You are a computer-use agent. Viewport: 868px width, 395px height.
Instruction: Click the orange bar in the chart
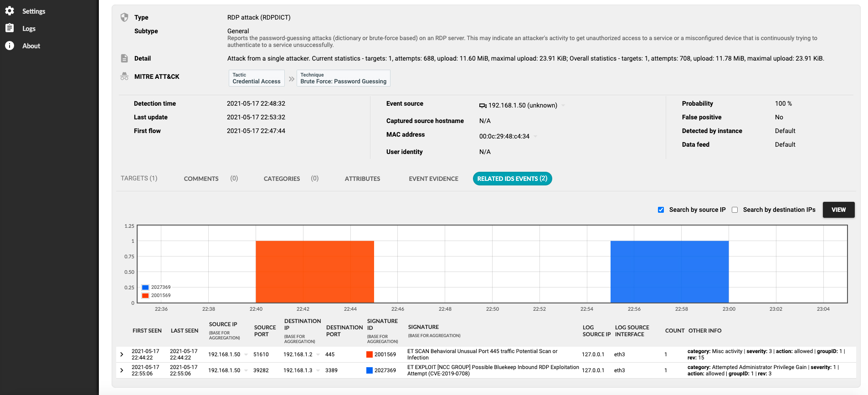(315, 272)
